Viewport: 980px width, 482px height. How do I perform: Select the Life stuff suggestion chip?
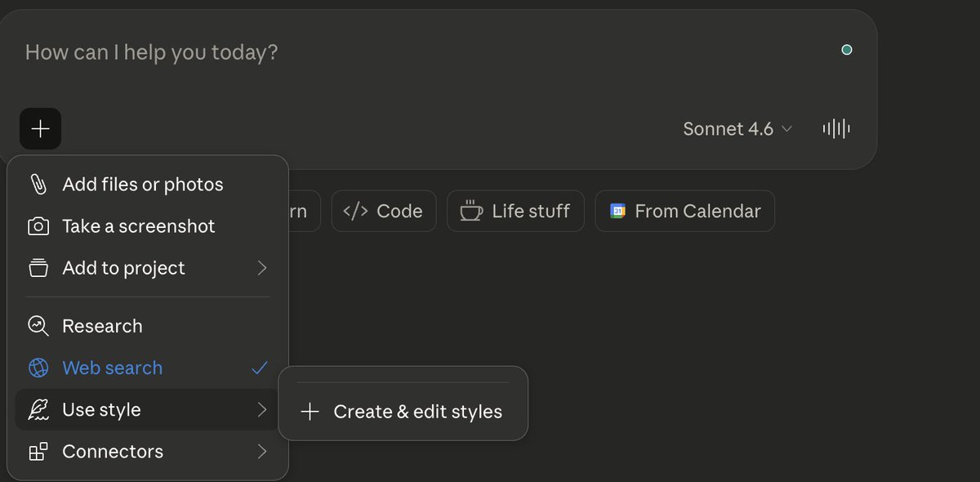tap(515, 211)
